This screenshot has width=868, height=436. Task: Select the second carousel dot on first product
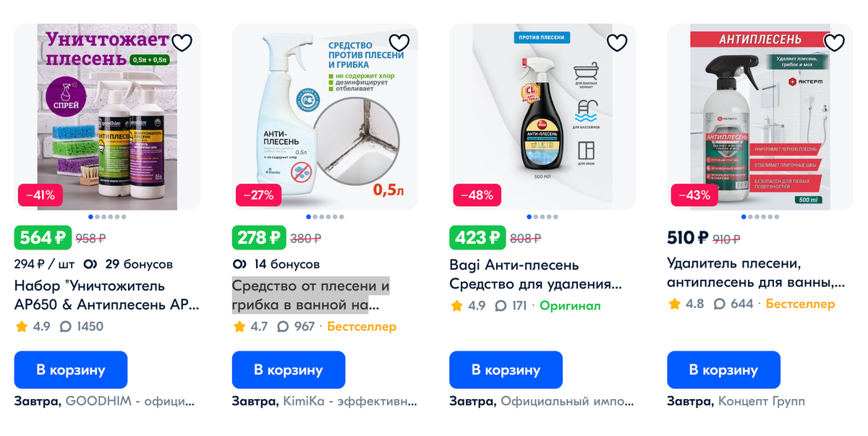point(98,215)
